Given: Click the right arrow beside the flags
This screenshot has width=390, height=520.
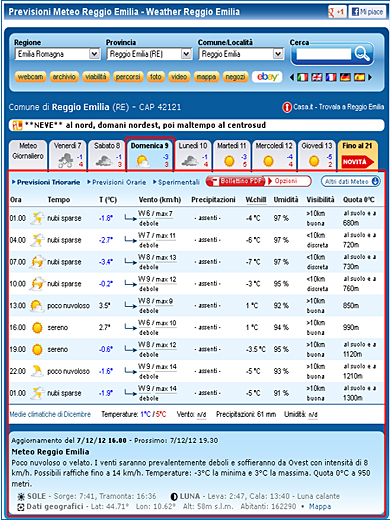Looking at the screenshot, I should (x=370, y=77).
